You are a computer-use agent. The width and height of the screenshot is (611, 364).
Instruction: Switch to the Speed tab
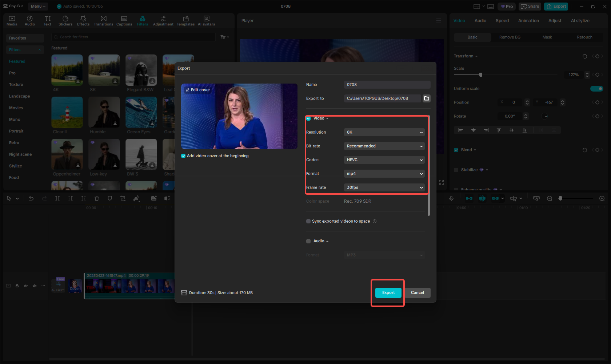(502, 21)
